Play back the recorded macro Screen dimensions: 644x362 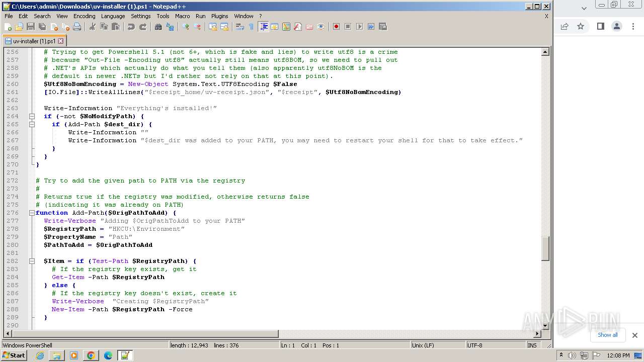click(x=359, y=27)
